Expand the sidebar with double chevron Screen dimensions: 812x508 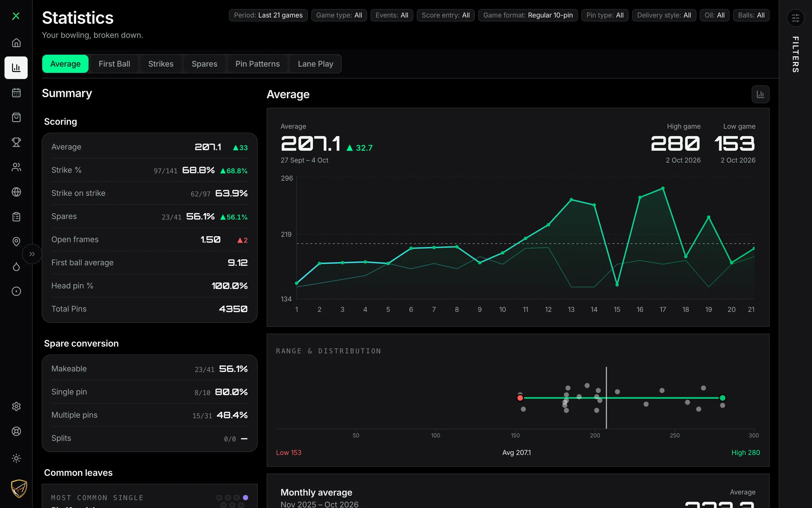click(x=32, y=254)
